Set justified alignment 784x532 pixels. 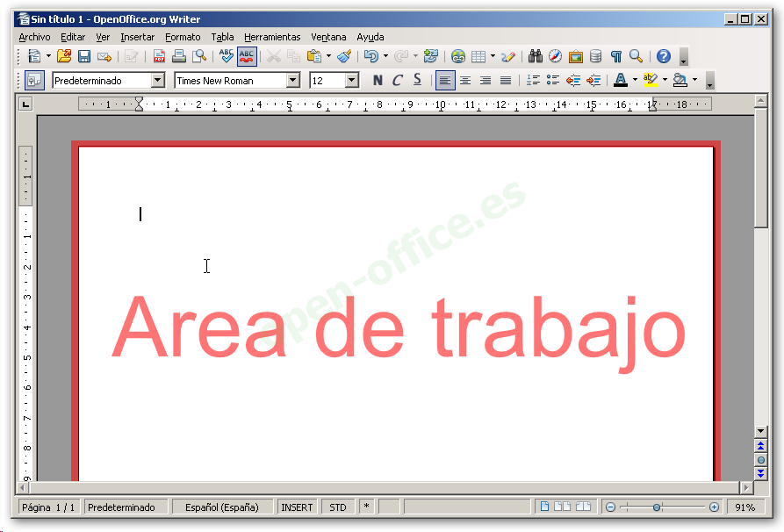point(506,80)
